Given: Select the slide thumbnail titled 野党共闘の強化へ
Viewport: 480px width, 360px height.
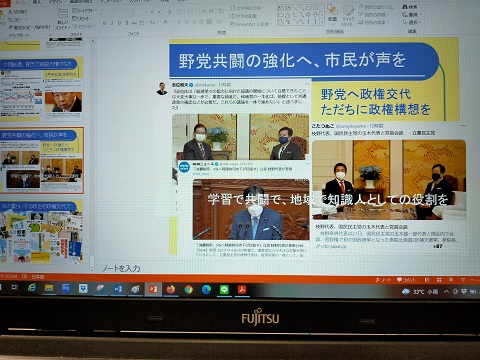Looking at the screenshot, I should (42, 160).
